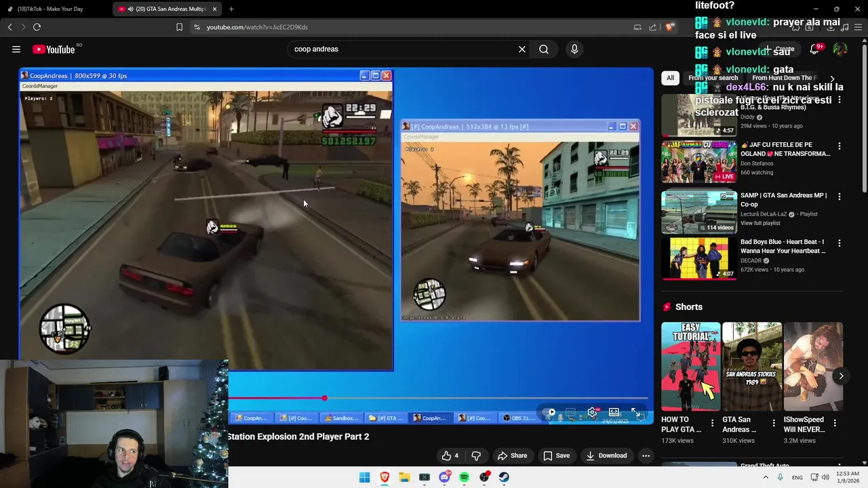
Task: Open a new browser tab
Action: coord(231,9)
